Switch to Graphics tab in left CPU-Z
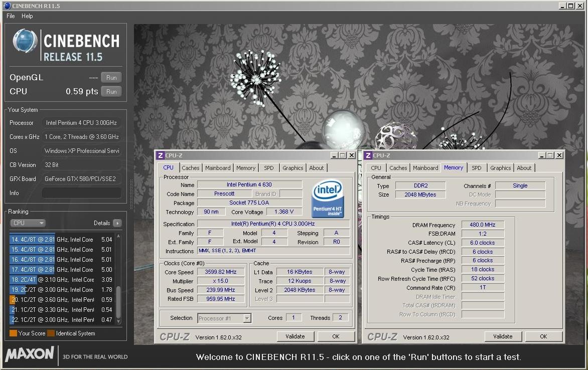This screenshot has width=588, height=370. (x=292, y=168)
